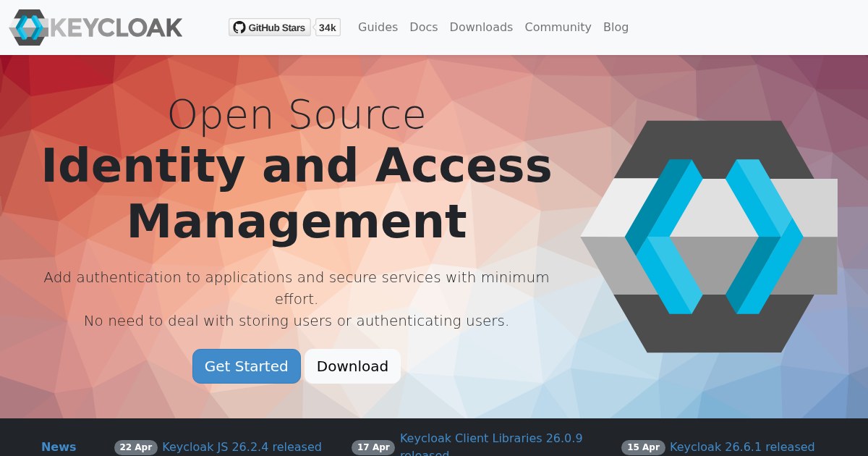Open Keycloak Client Libraries 26.0.9 news item
Image resolution: width=868 pixels, height=456 pixels.
tap(491, 446)
